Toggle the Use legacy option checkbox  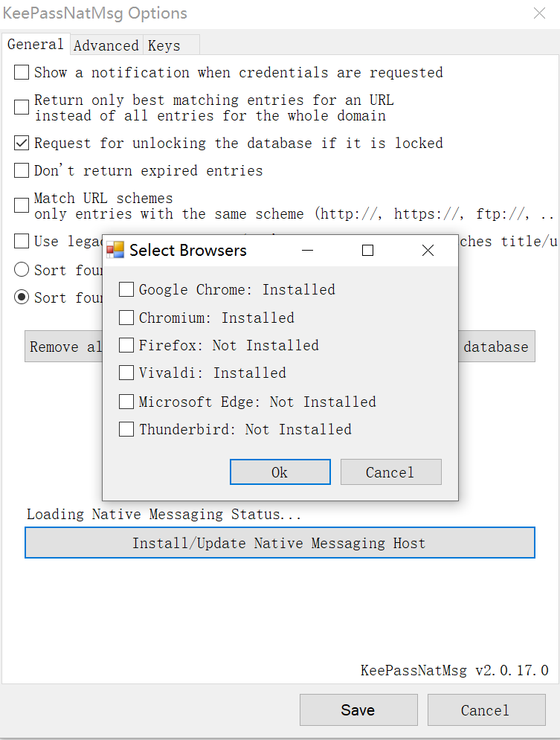(21, 241)
